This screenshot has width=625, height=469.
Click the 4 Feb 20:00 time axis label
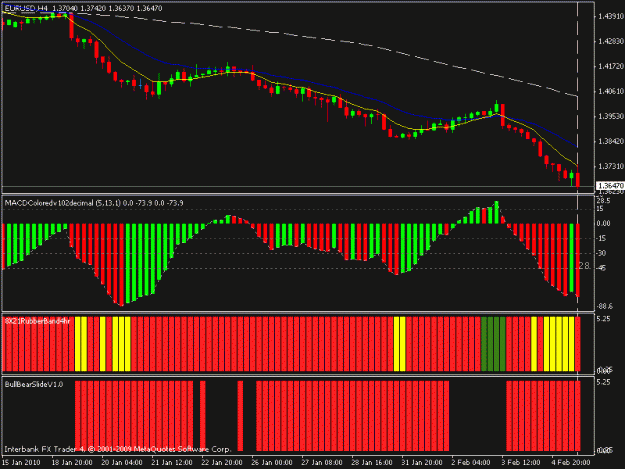pyautogui.click(x=571, y=463)
